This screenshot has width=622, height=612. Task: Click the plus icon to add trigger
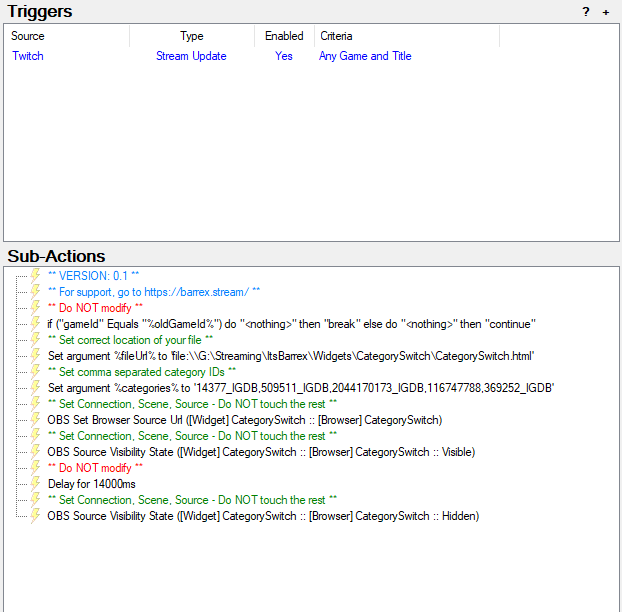606,12
